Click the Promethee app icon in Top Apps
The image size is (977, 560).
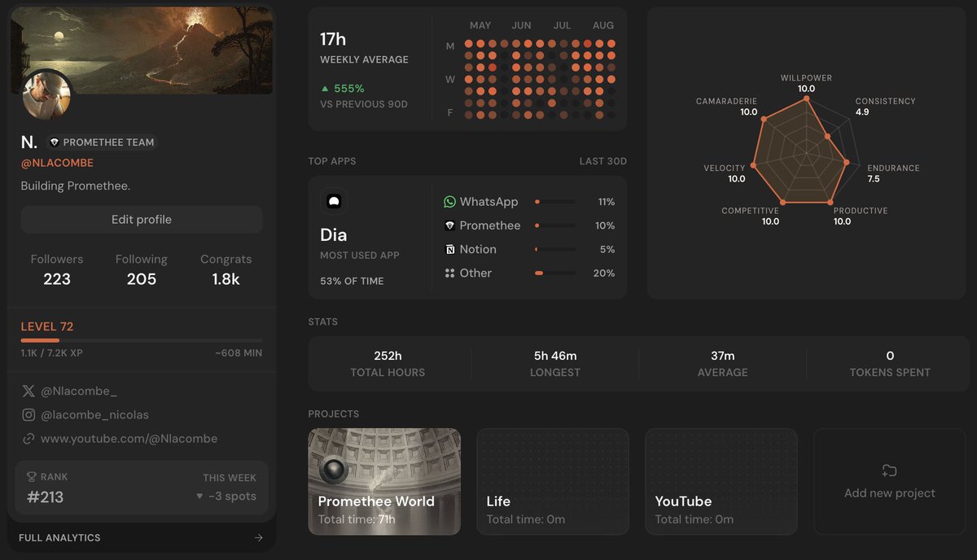(x=449, y=225)
